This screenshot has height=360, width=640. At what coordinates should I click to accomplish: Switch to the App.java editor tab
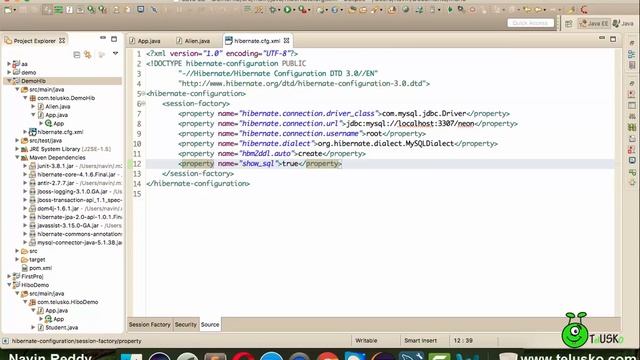point(145,41)
